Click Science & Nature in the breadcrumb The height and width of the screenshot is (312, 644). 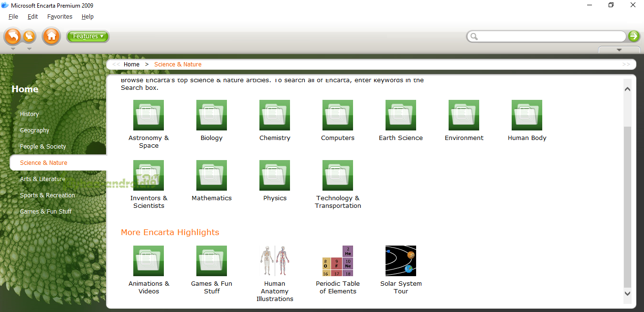[x=178, y=65]
